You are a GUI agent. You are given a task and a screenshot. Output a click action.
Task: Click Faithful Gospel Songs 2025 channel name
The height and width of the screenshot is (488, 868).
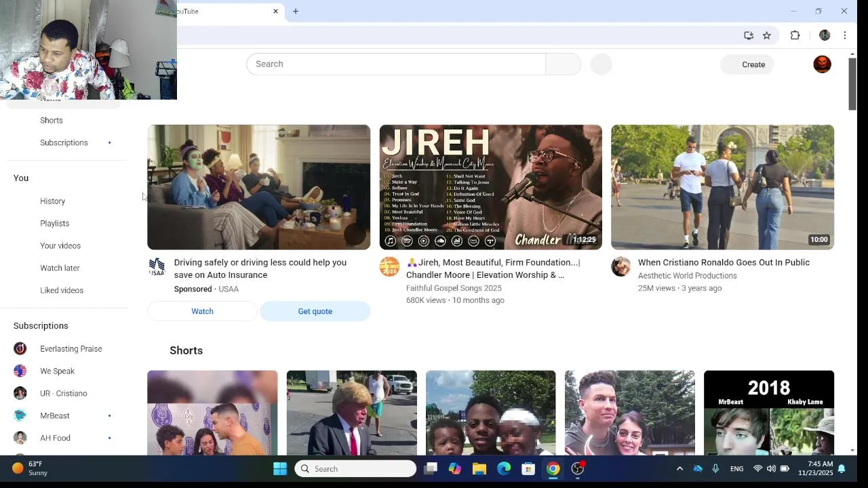click(454, 288)
